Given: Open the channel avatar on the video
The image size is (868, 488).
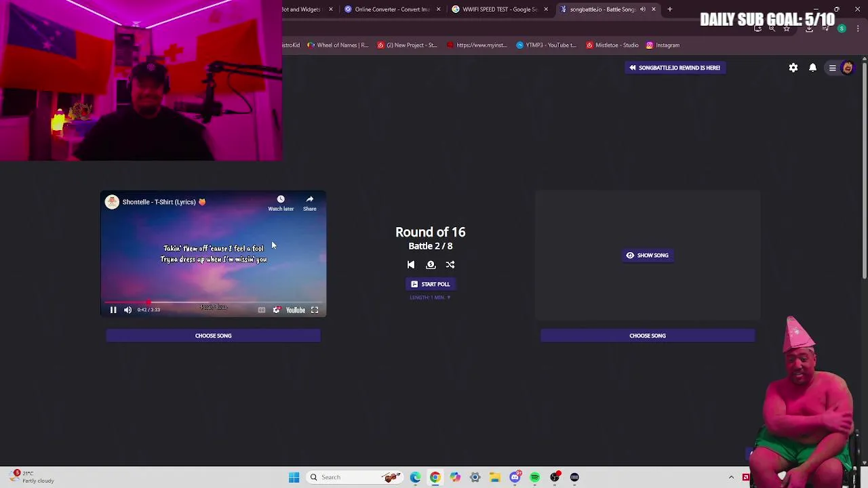Looking at the screenshot, I should click(112, 202).
